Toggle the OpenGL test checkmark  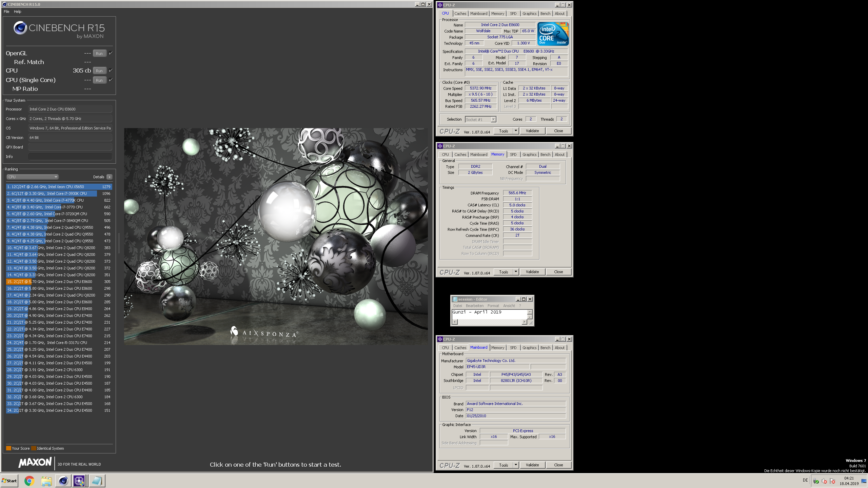(111, 53)
